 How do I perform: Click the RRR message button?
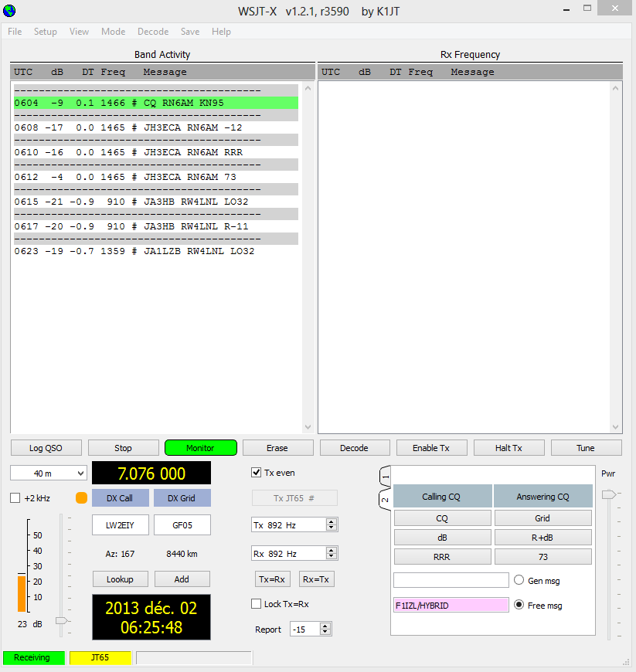click(442, 557)
